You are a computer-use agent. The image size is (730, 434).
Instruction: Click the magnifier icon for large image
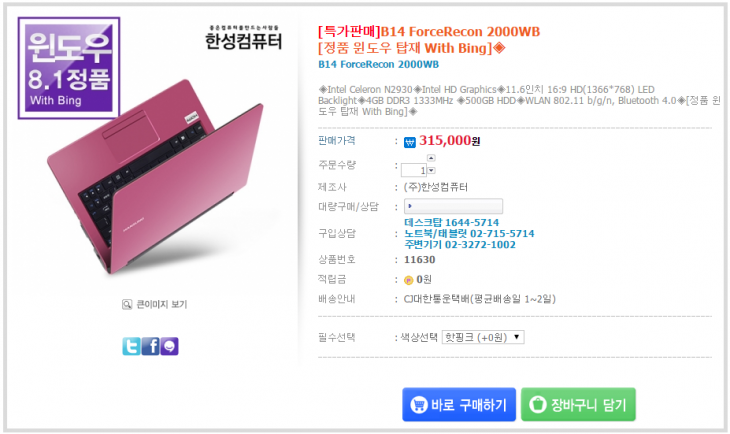127,304
